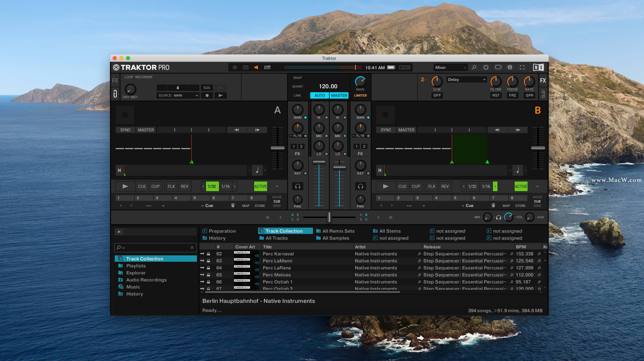Click the double-right arrow beside crossfader
The image size is (644, 361).
tap(391, 217)
